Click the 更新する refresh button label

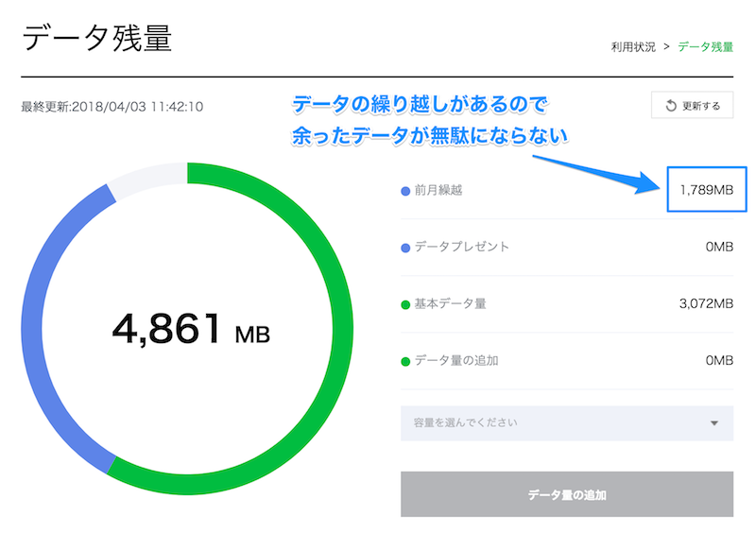701,106
